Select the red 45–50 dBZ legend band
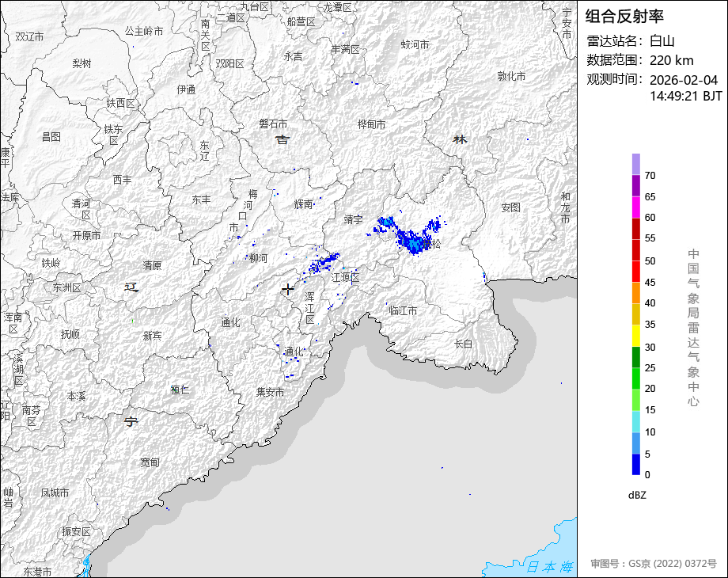This screenshot has height=578, width=728. [635, 272]
